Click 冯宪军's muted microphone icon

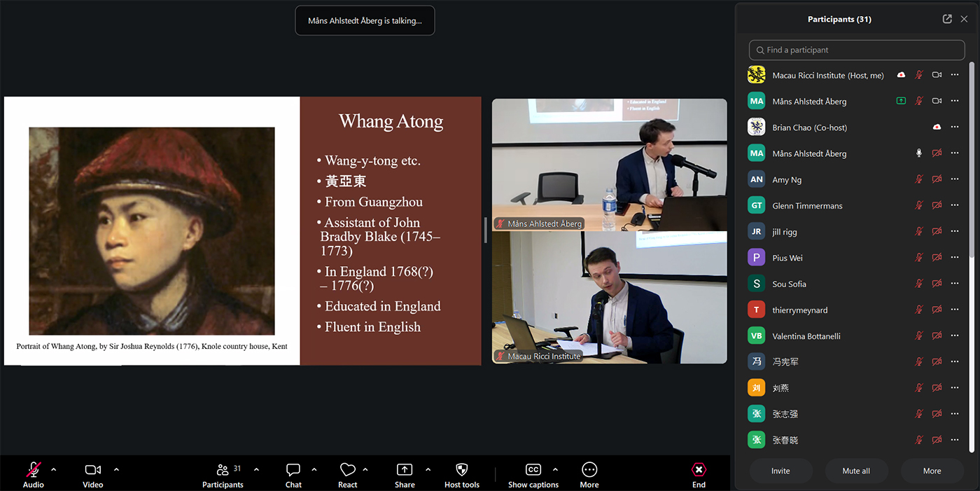click(919, 362)
